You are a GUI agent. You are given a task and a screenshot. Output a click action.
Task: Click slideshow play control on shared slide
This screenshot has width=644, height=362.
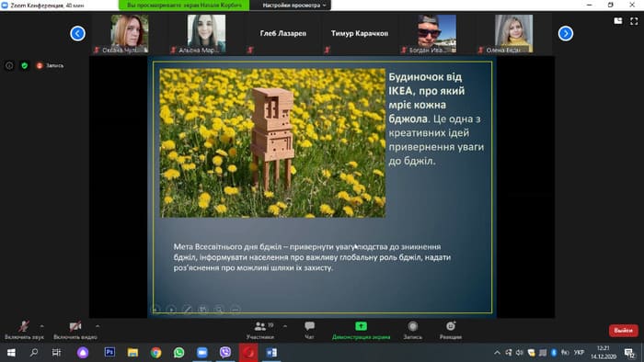coord(172,310)
